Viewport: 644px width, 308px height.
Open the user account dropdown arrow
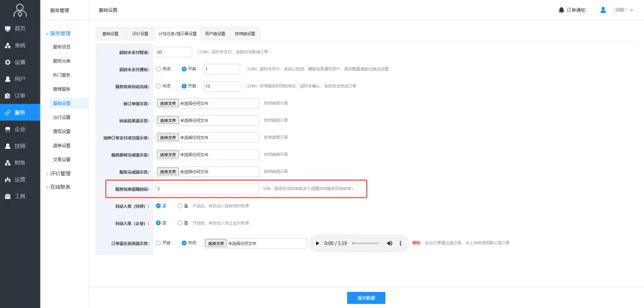click(x=631, y=10)
